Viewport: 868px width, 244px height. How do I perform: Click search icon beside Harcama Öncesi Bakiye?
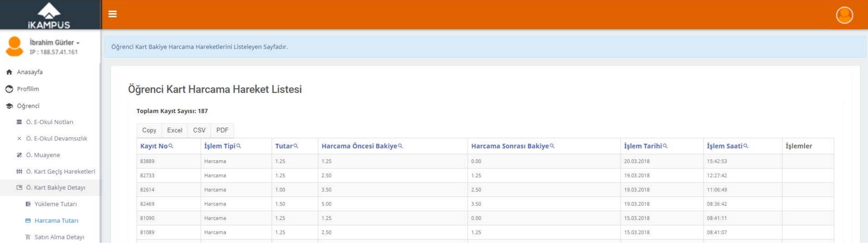point(400,146)
